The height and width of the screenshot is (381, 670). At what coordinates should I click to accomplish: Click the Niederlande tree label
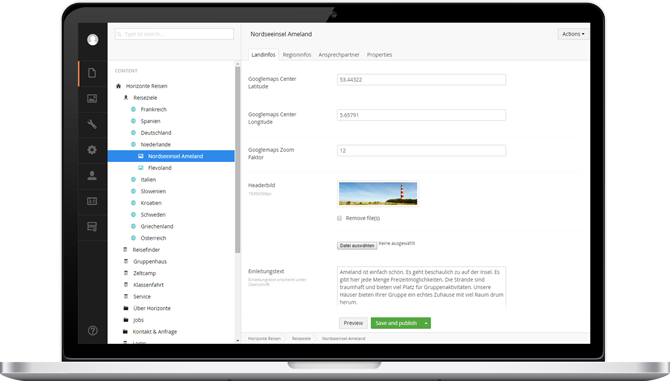coord(156,144)
